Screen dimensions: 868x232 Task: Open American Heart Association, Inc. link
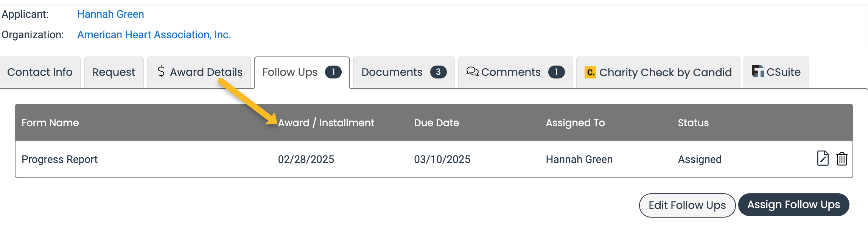[x=154, y=34]
